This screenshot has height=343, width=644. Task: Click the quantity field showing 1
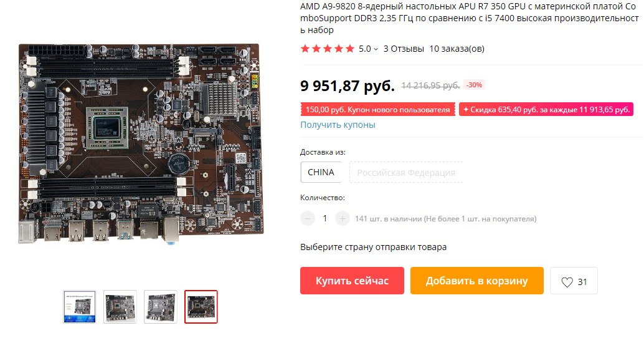tap(325, 218)
